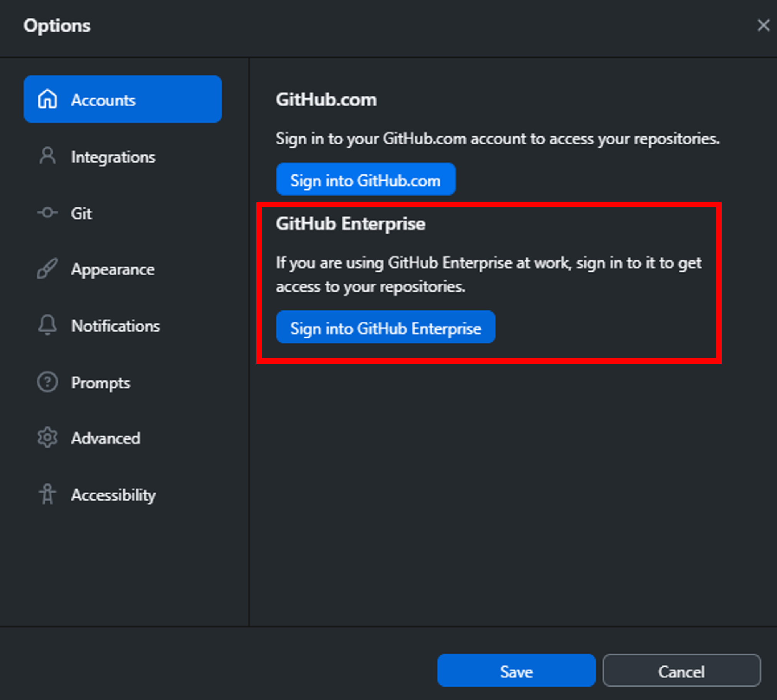
Task: Open the Accessibility settings tab
Action: point(113,495)
